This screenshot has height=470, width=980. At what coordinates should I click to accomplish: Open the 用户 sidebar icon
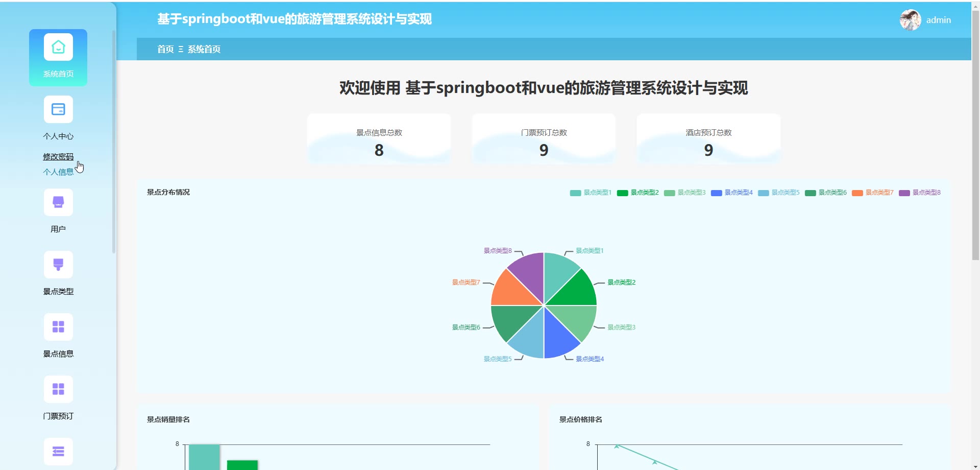click(58, 202)
